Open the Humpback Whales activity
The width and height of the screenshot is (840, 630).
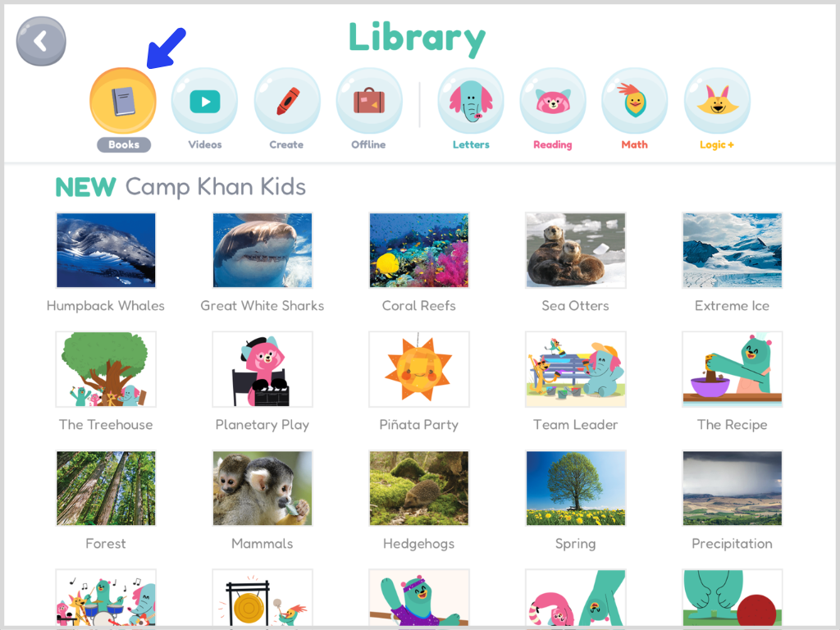point(105,250)
